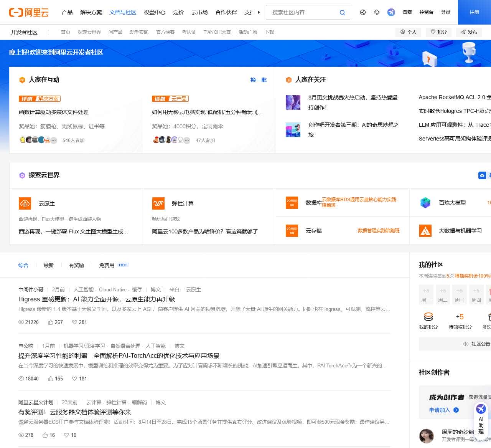Open the 解决方案 menu
Screen dimensions: 491x448
tap(91, 12)
